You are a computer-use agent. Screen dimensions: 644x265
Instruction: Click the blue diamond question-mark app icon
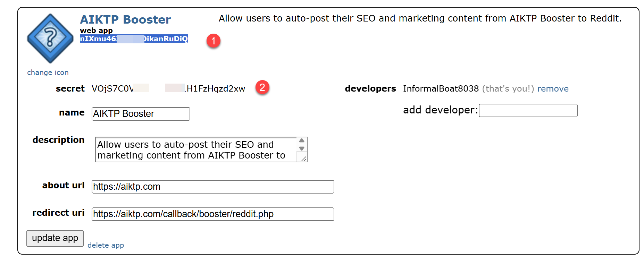[50, 38]
